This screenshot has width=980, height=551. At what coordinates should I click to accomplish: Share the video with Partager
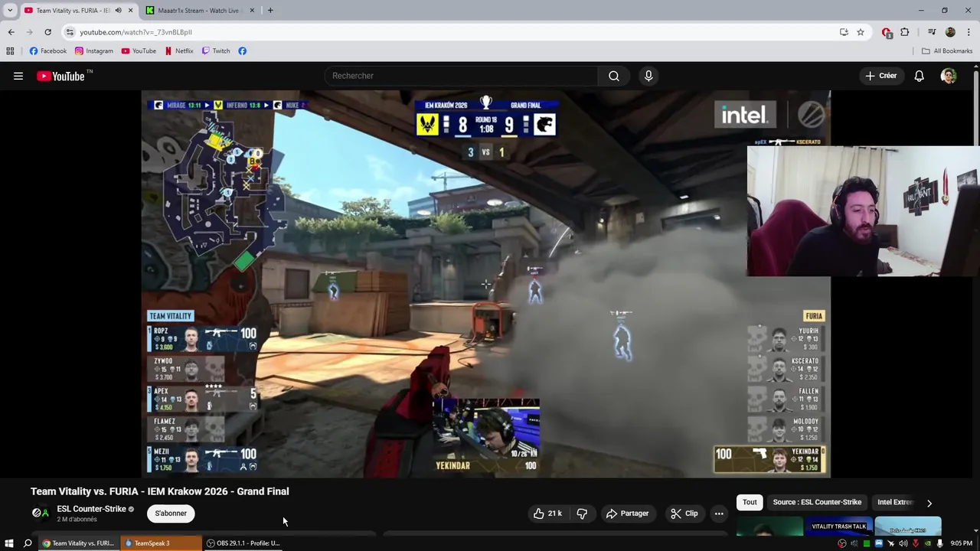click(627, 514)
